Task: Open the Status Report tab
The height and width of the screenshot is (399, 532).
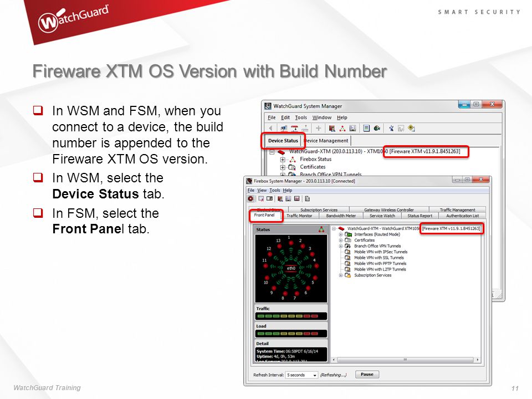Action: pyautogui.click(x=420, y=216)
